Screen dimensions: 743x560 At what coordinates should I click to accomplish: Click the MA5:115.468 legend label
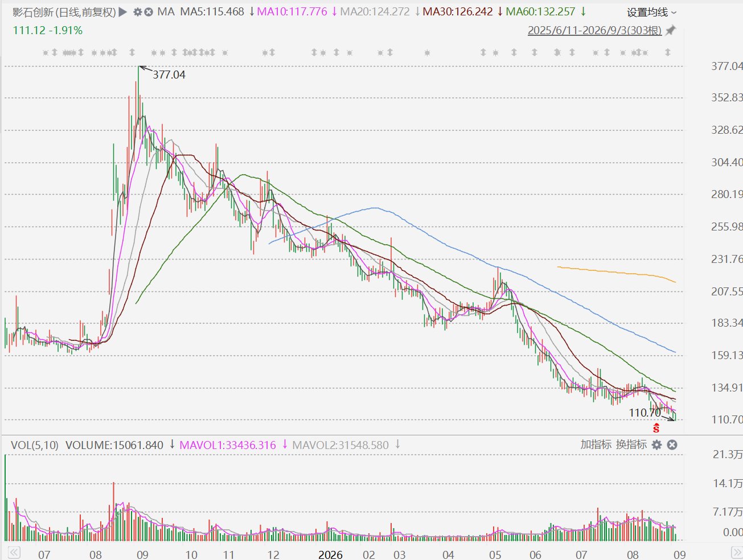(x=212, y=12)
